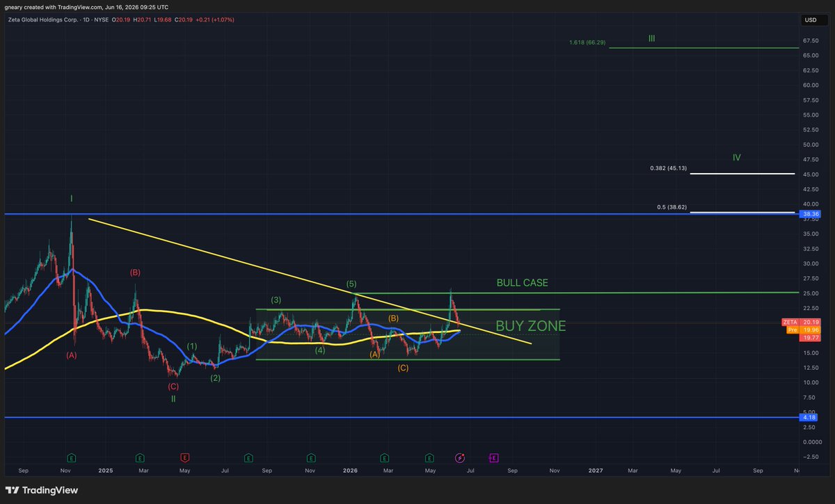Click the earnings marker near Mar 2025
The width and height of the screenshot is (835, 504).
pos(139,457)
